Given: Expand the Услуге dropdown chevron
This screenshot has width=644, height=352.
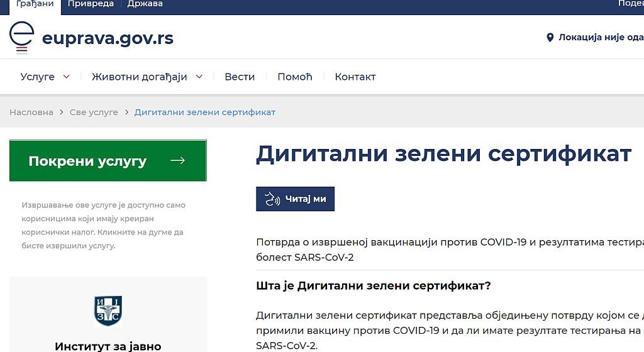Looking at the screenshot, I should (x=67, y=77).
